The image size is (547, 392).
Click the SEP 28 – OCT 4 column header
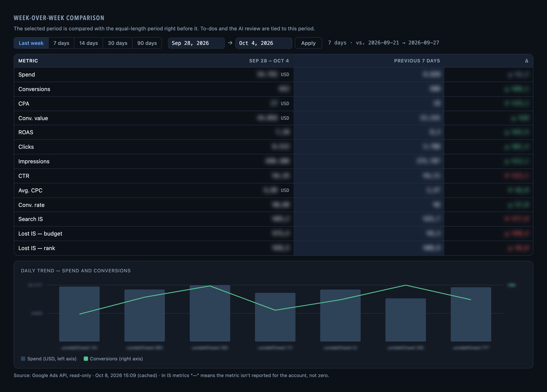click(269, 61)
